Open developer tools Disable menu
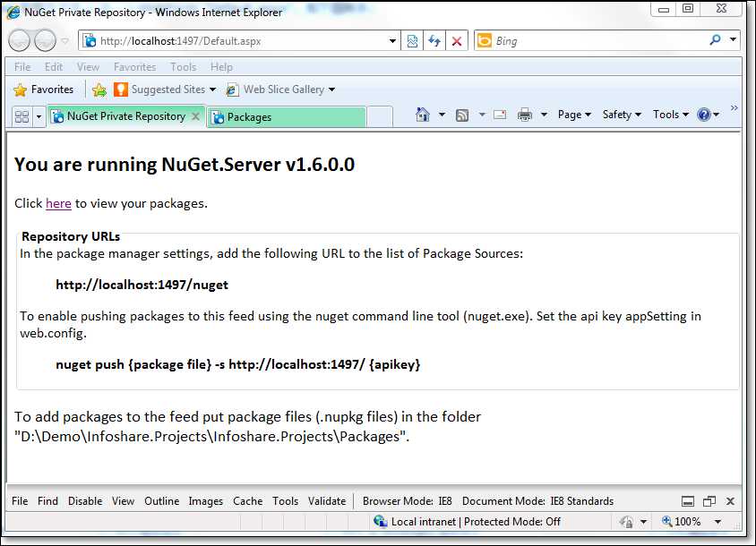Image resolution: width=756 pixels, height=546 pixels. (x=85, y=501)
